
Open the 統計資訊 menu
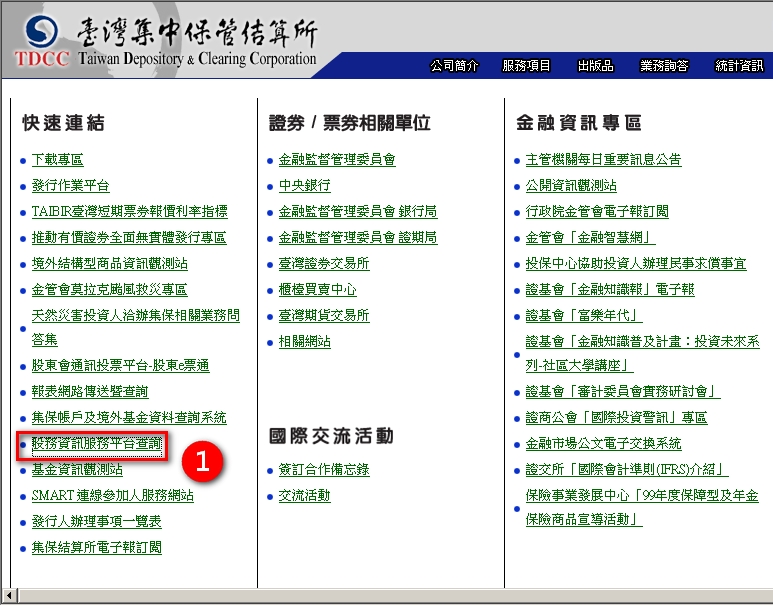coord(739,66)
